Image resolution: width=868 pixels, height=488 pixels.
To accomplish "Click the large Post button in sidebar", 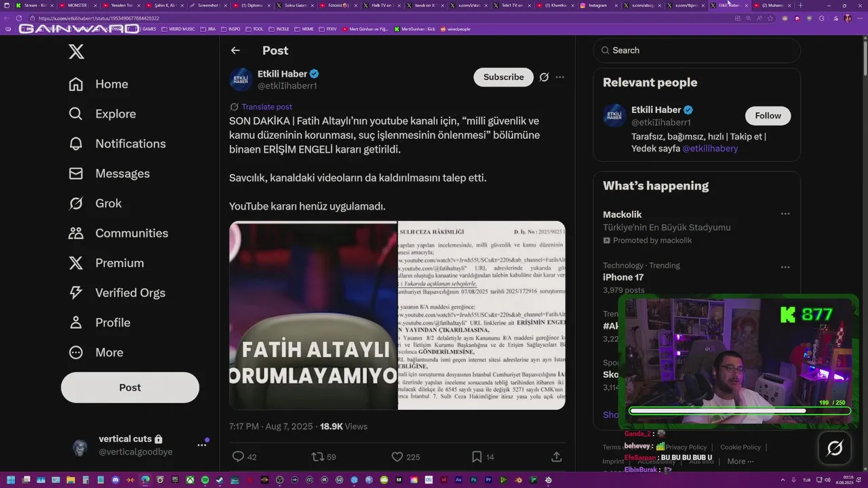I will tap(130, 388).
